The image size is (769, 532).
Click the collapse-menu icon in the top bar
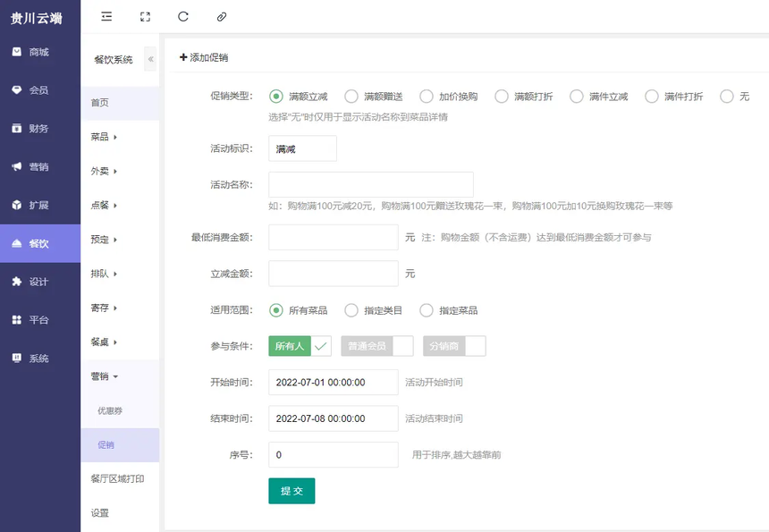tap(106, 17)
